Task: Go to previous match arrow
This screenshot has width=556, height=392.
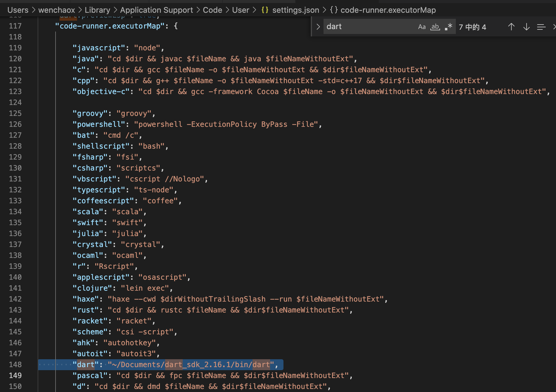Action: pos(511,27)
